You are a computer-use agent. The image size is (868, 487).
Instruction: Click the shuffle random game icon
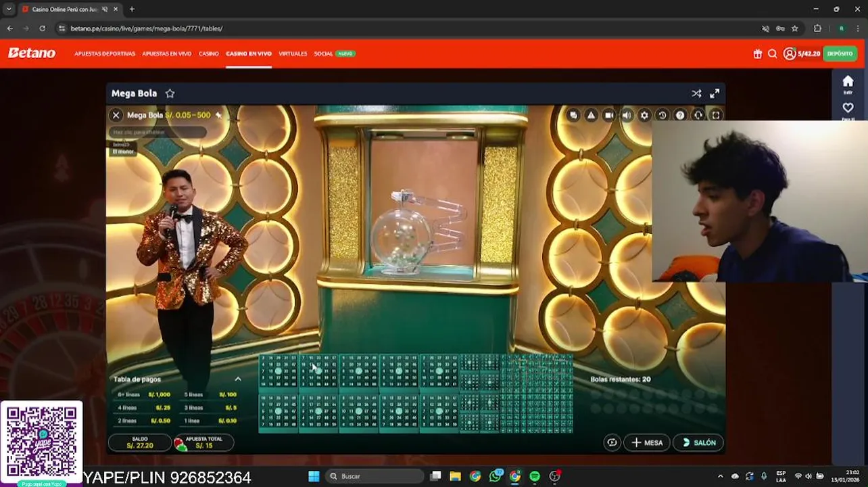pyautogui.click(x=696, y=93)
